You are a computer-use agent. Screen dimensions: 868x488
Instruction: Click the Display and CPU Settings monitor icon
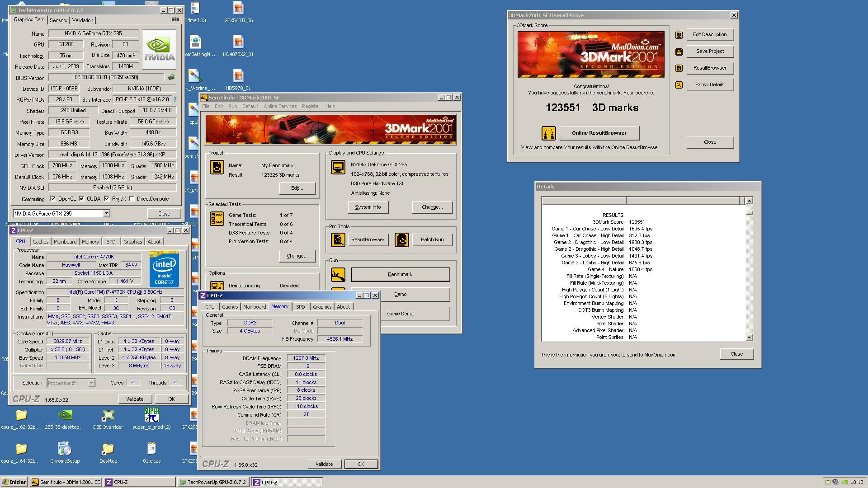pyautogui.click(x=338, y=168)
